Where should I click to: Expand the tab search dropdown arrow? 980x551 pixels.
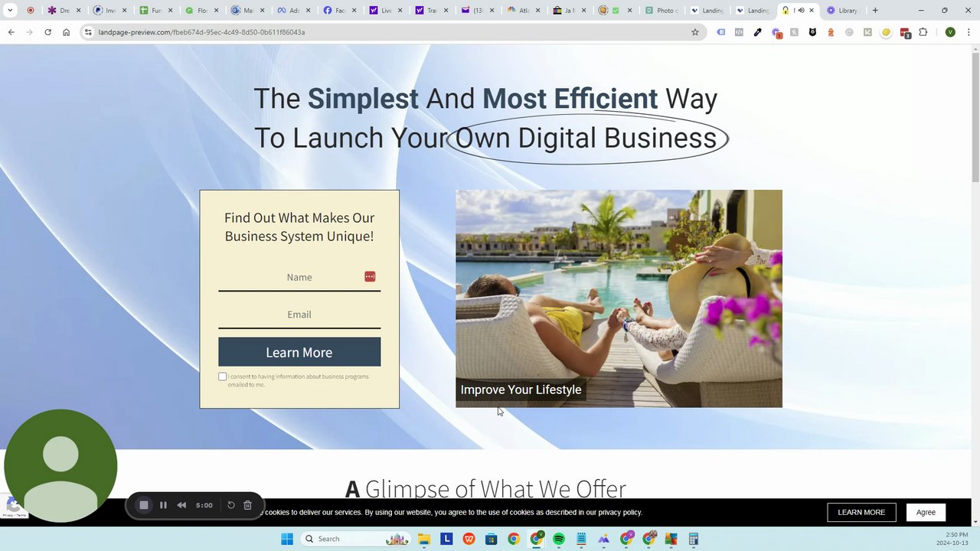pos(10,10)
